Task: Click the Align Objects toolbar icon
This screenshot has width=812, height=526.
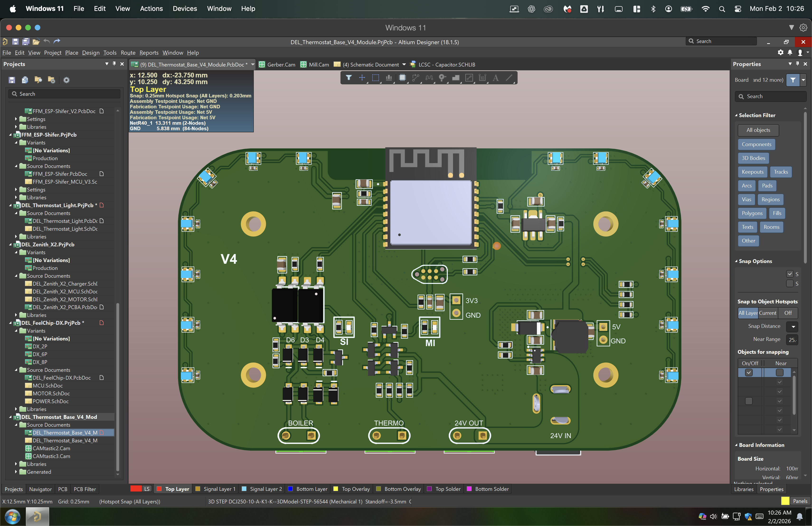Action: click(x=389, y=78)
